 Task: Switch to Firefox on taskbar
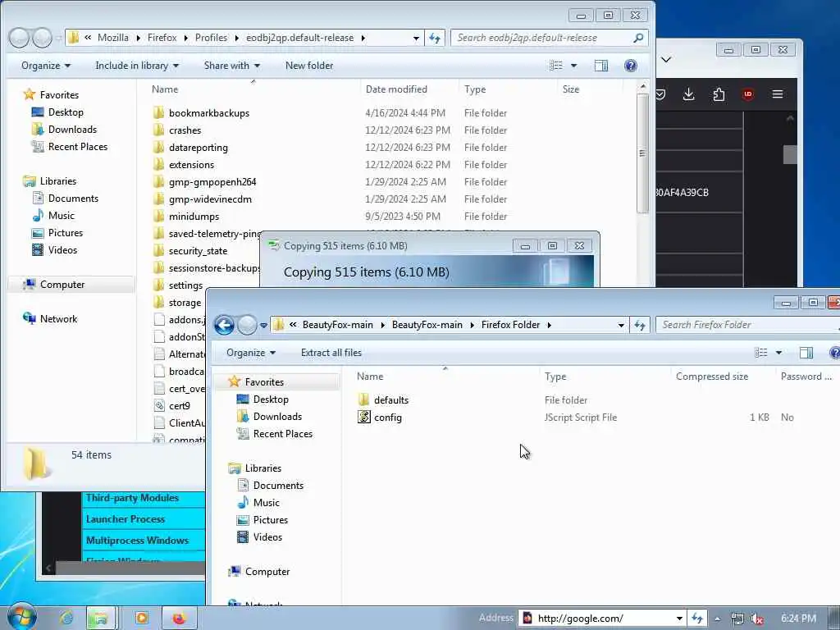(179, 619)
